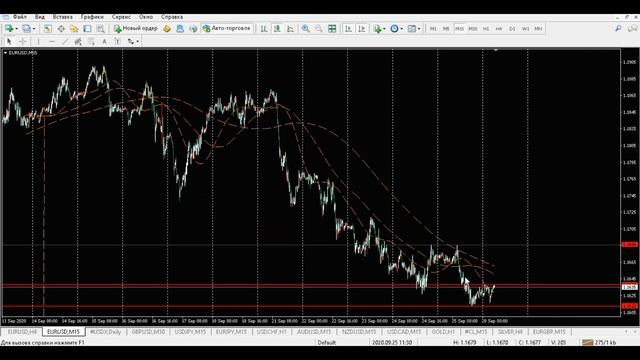Click the templates icon
This screenshot has height=360, width=640.
click(x=412, y=29)
